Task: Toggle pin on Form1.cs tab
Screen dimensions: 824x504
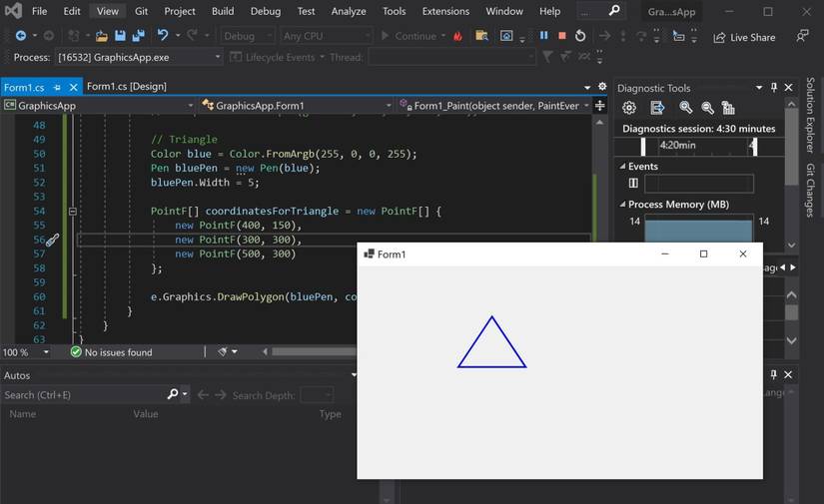Action: click(x=57, y=87)
